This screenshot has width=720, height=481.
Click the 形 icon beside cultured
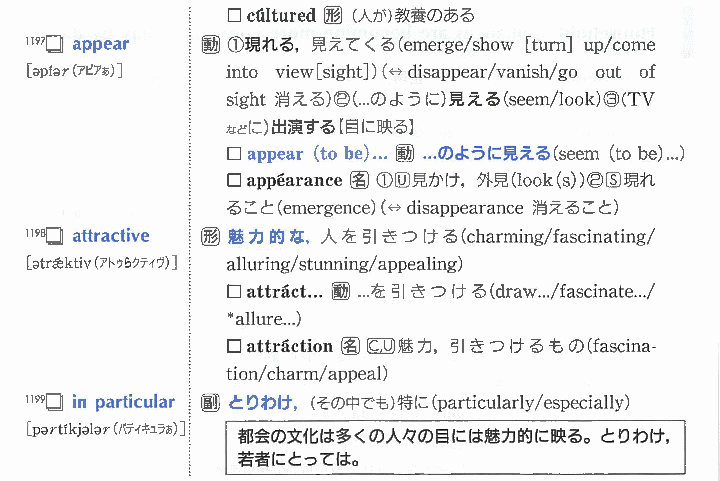point(333,16)
